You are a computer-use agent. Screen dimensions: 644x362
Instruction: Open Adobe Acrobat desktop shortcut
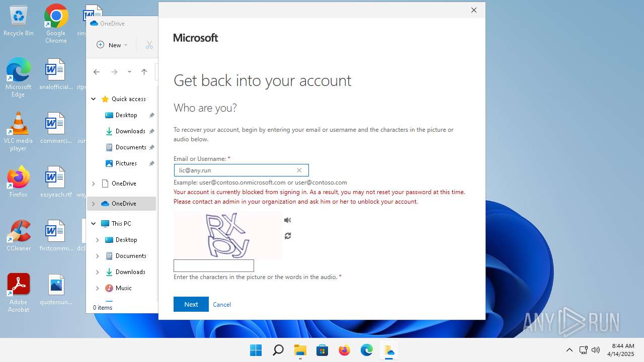pyautogui.click(x=19, y=293)
